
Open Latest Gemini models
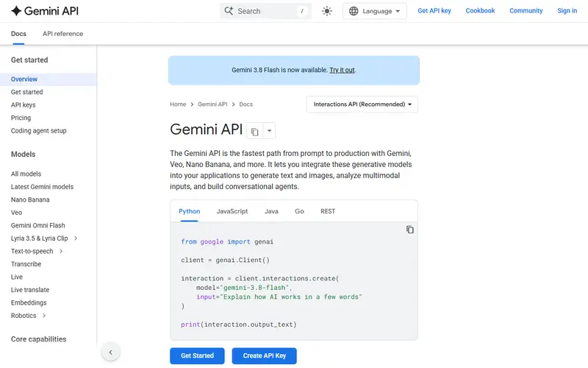pyautogui.click(x=42, y=187)
